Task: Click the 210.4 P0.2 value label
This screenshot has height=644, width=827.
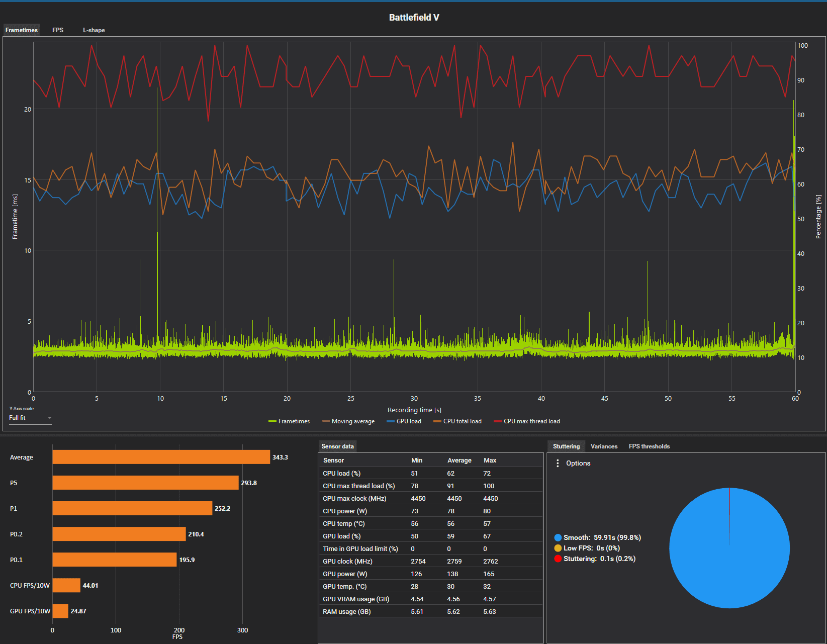Action: tap(196, 534)
